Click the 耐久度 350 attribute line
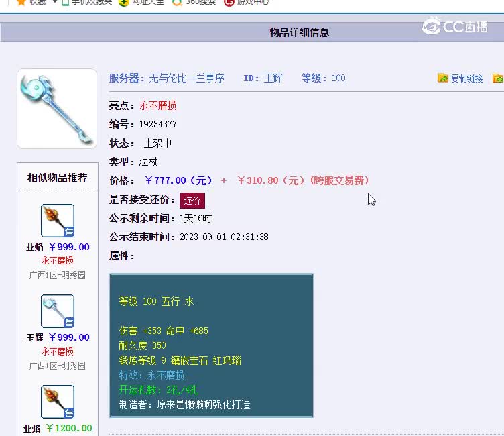The image size is (504, 436). coord(142,345)
